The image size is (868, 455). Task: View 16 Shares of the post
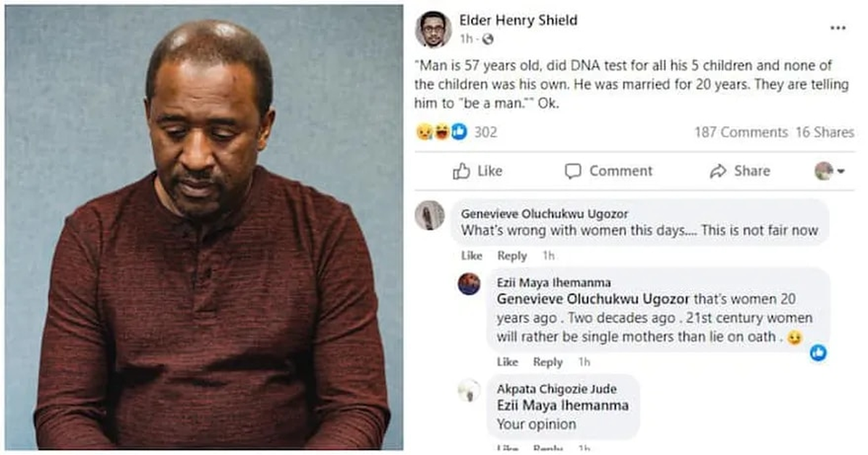coord(825,132)
